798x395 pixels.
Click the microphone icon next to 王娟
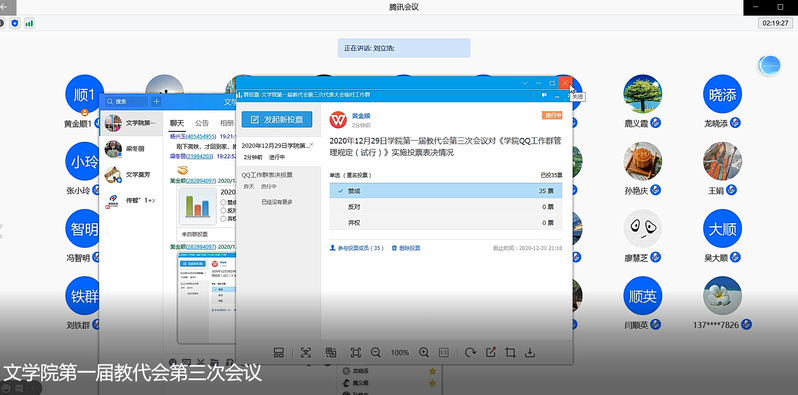click(731, 190)
